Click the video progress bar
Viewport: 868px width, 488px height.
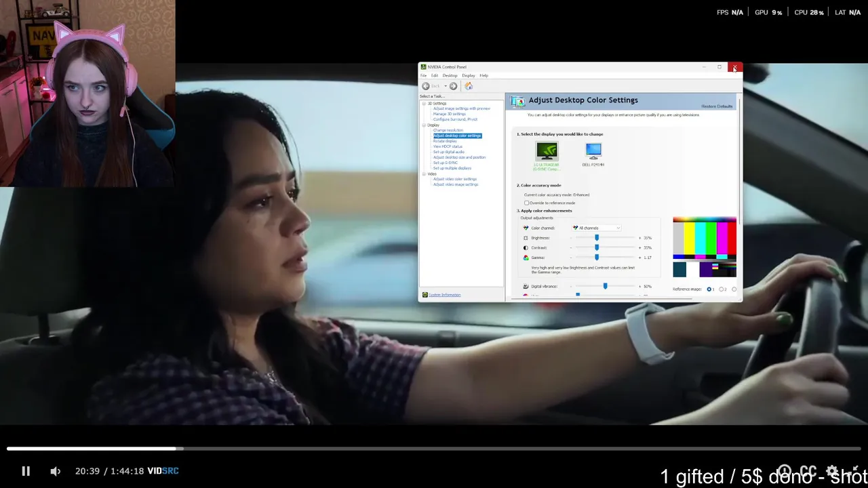point(434,449)
